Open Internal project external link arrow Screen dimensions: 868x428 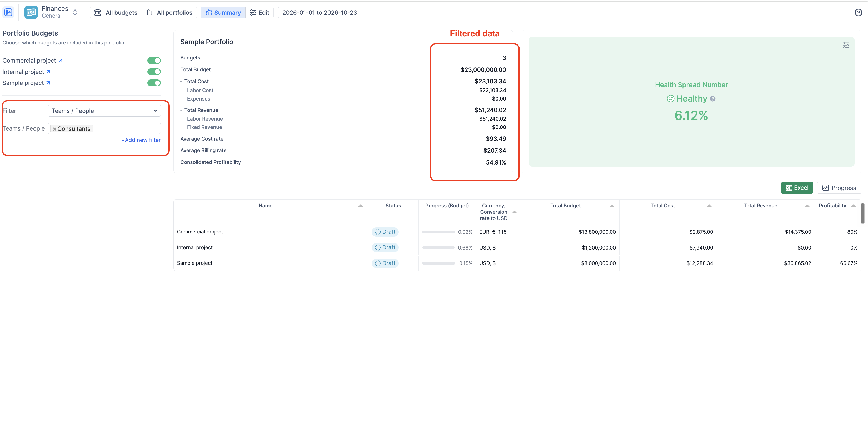point(48,72)
